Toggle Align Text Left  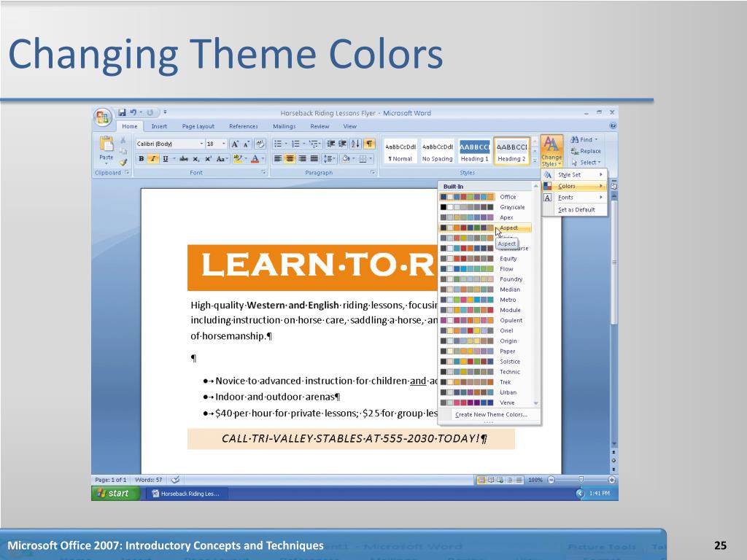coord(278,159)
